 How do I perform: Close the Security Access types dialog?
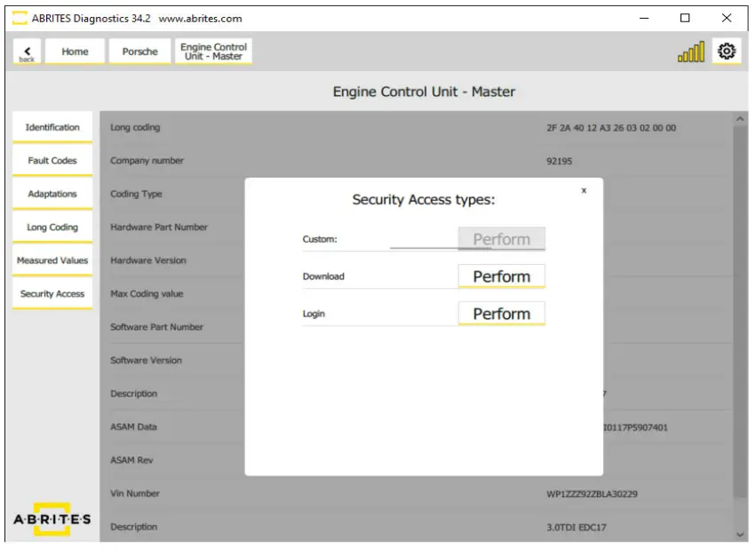pyautogui.click(x=584, y=190)
